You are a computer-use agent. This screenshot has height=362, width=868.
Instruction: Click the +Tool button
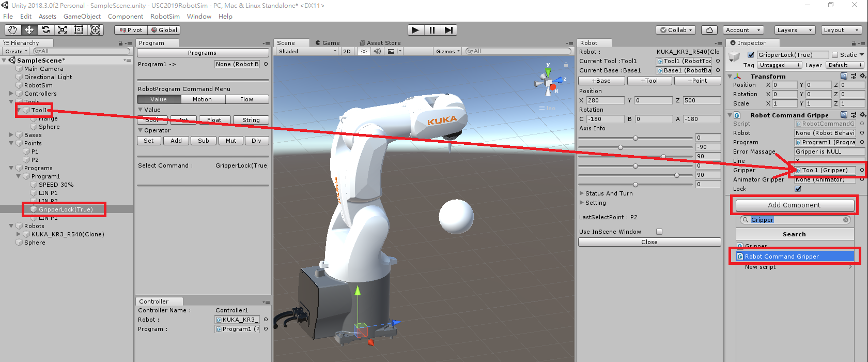click(649, 81)
